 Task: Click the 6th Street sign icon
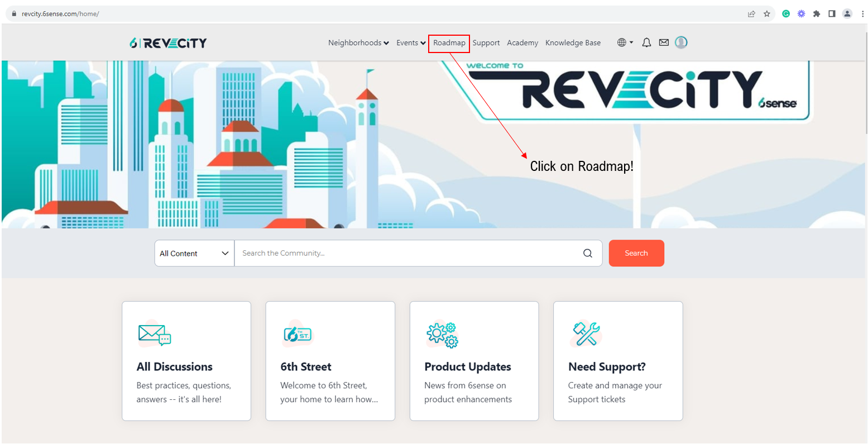click(298, 333)
